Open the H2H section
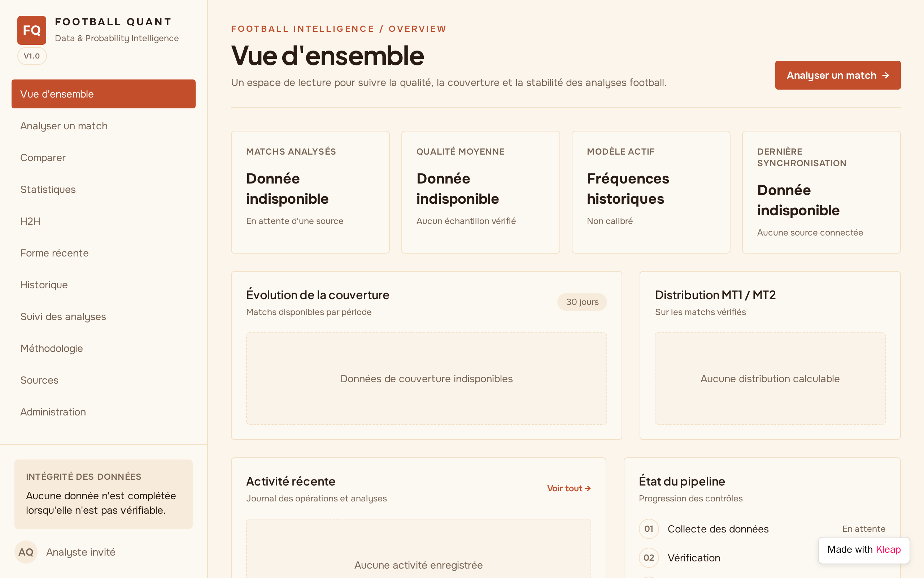Screen dimensions: 924x578 tap(104, 221)
